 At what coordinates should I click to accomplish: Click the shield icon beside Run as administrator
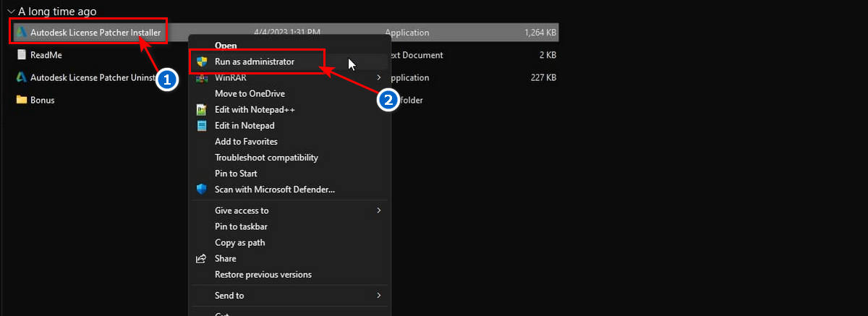click(203, 62)
